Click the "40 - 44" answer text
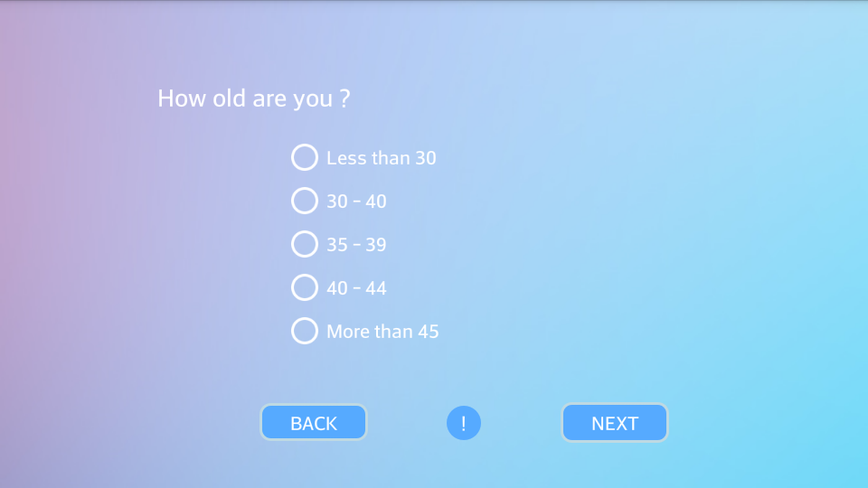Viewport: 868px width, 488px height. tap(356, 288)
